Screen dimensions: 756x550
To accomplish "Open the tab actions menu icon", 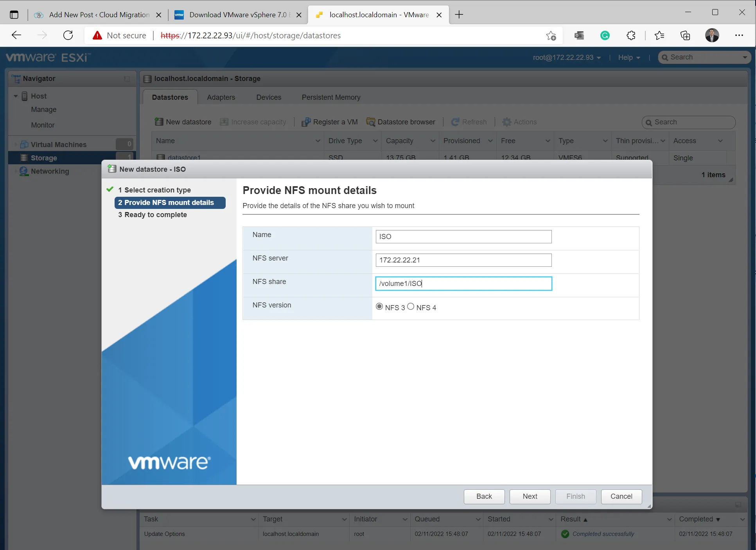I will point(14,15).
